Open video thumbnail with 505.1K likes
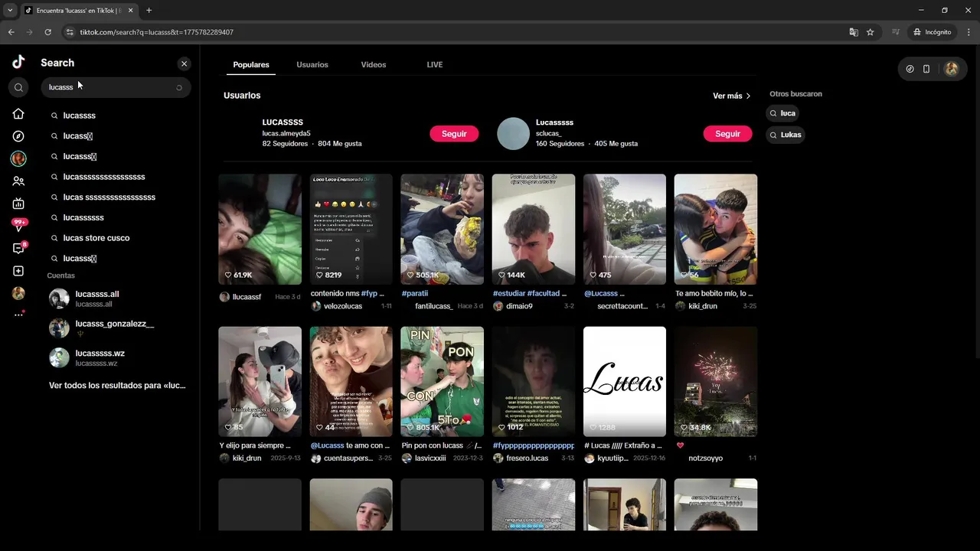The height and width of the screenshot is (551, 980). (x=442, y=229)
